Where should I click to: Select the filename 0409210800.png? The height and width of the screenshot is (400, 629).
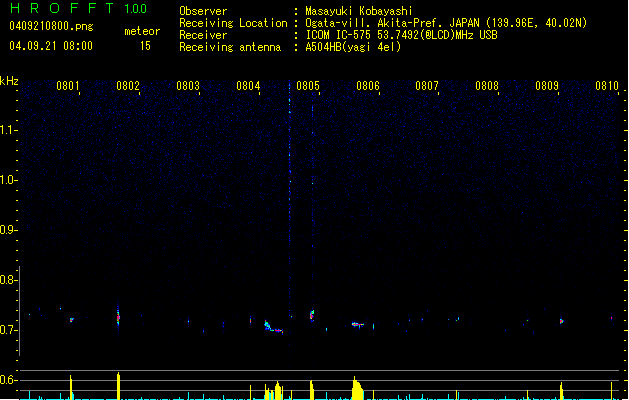pos(51,26)
